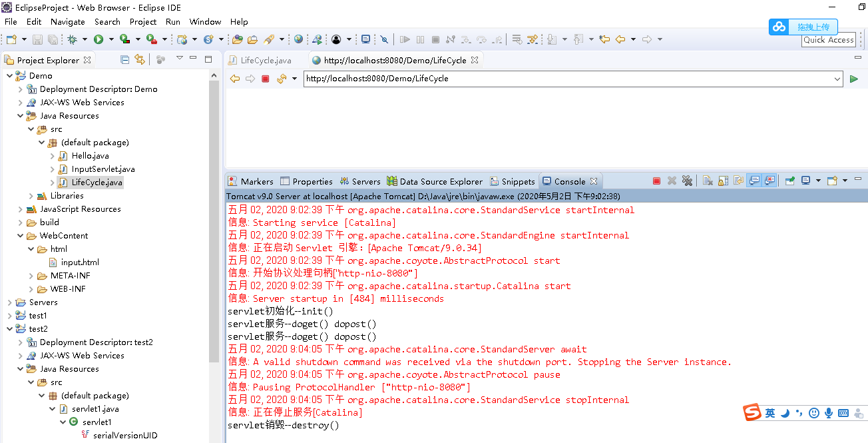
Task: Open the Run button dropdown arrow
Action: pos(111,39)
